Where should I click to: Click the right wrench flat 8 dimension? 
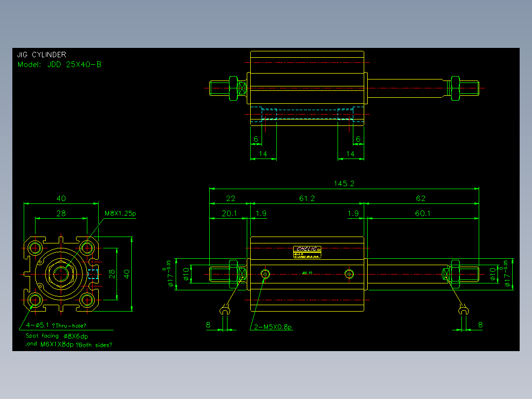click(481, 325)
